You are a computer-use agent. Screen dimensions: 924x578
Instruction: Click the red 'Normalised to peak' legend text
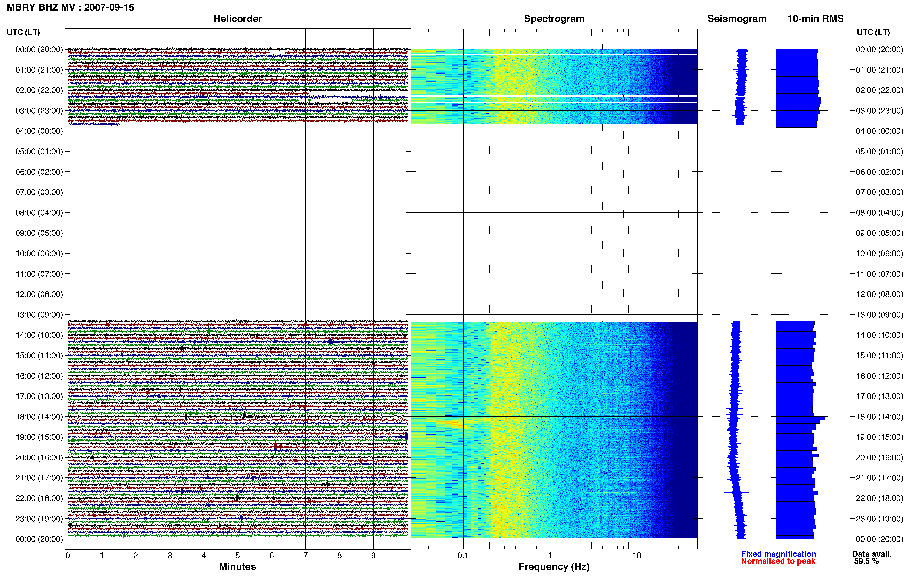point(778,561)
